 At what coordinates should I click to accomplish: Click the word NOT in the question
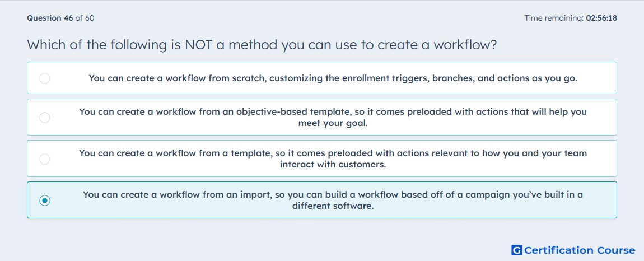coord(198,44)
